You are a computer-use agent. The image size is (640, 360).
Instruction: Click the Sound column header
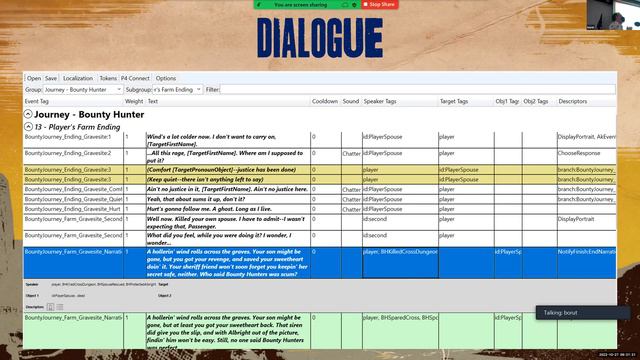pyautogui.click(x=351, y=101)
